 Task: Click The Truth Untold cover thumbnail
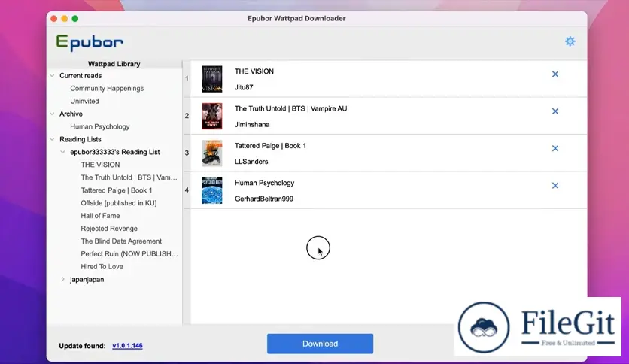click(212, 117)
